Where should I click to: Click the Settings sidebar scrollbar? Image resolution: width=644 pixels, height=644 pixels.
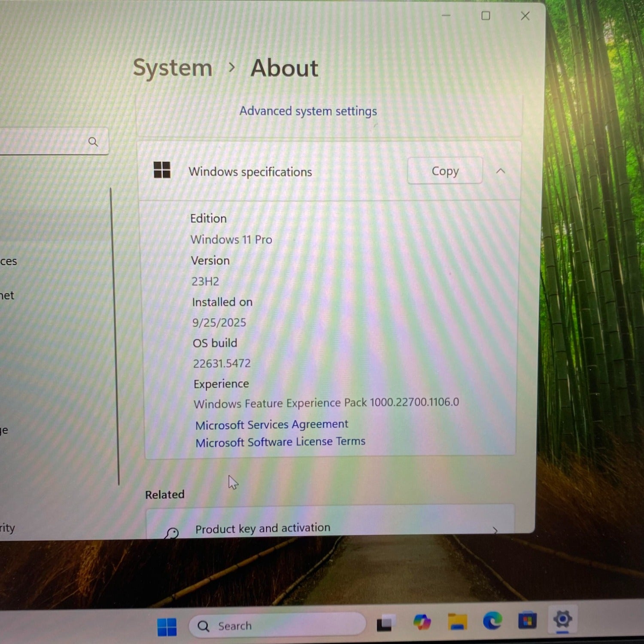(115, 335)
